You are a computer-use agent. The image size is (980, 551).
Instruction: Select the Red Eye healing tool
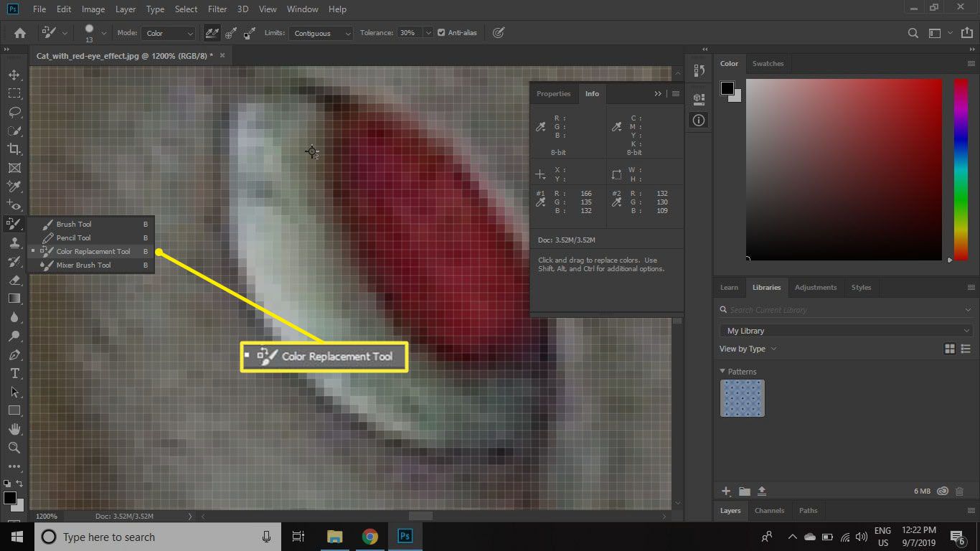point(14,205)
